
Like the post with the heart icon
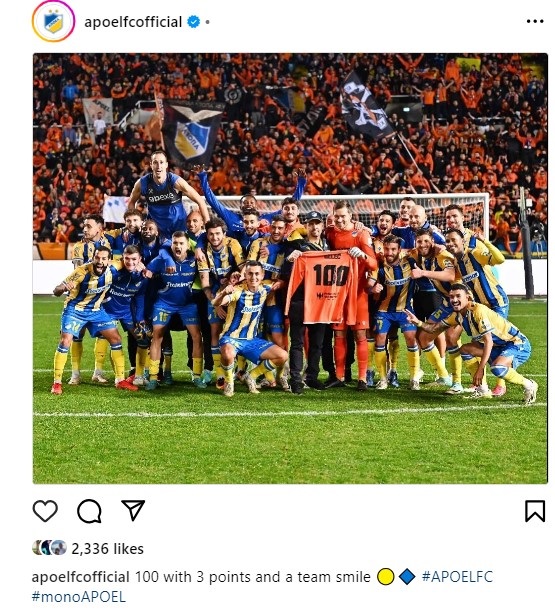(45, 511)
